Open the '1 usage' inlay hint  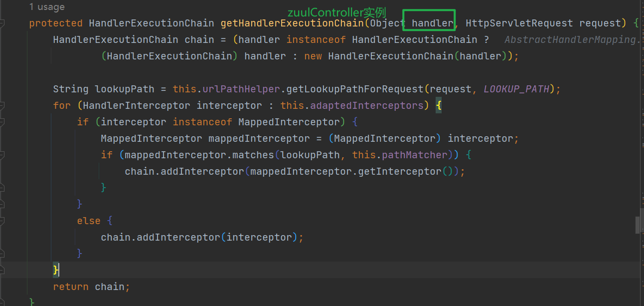pyautogui.click(x=47, y=7)
